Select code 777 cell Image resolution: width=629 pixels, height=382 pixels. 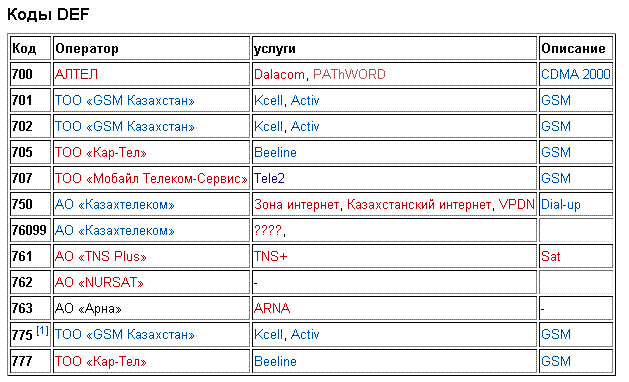[30, 361]
